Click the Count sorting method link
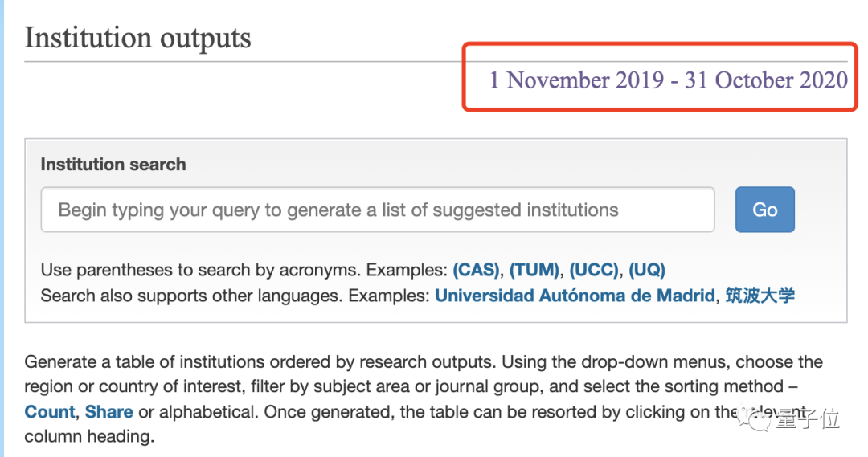The image size is (868, 457). click(x=50, y=412)
